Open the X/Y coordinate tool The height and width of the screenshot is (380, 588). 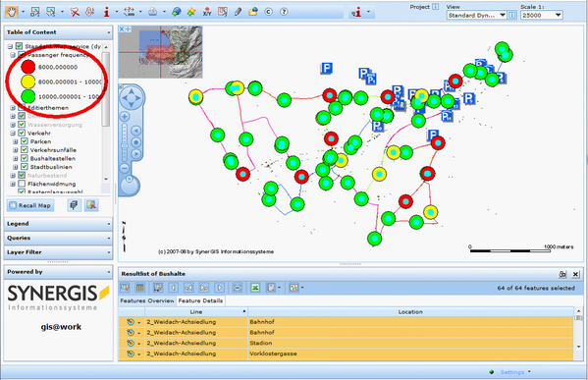(207, 12)
